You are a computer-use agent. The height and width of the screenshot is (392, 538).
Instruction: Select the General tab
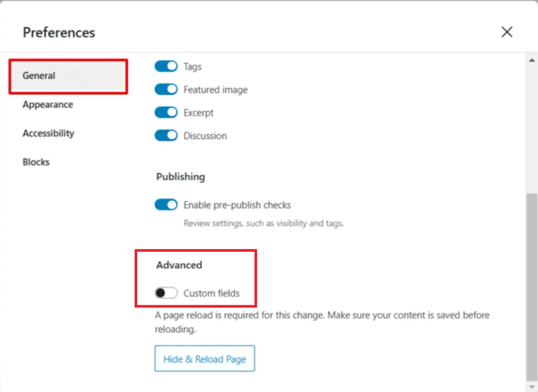68,76
